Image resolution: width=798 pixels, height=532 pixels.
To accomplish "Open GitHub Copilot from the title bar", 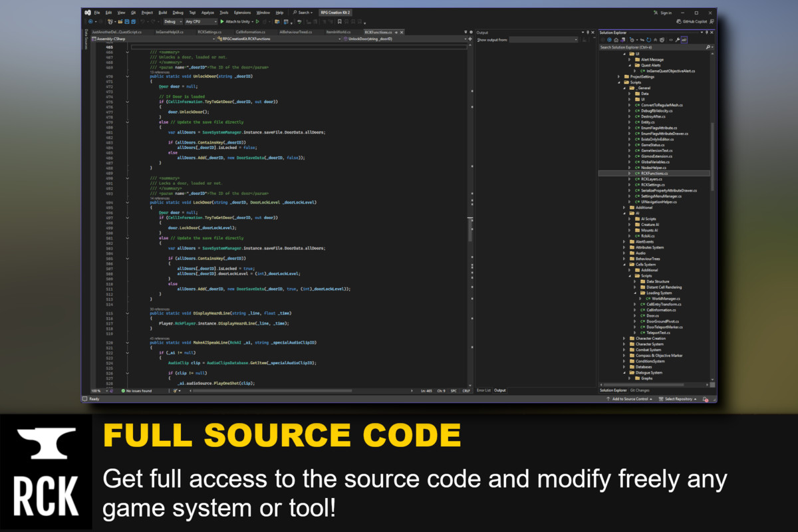I will click(696, 21).
